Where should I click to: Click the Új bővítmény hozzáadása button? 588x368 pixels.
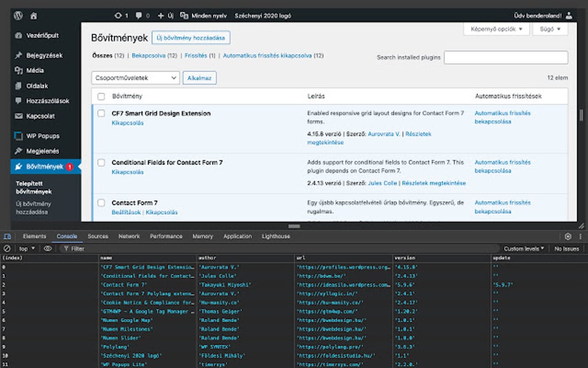click(x=191, y=37)
